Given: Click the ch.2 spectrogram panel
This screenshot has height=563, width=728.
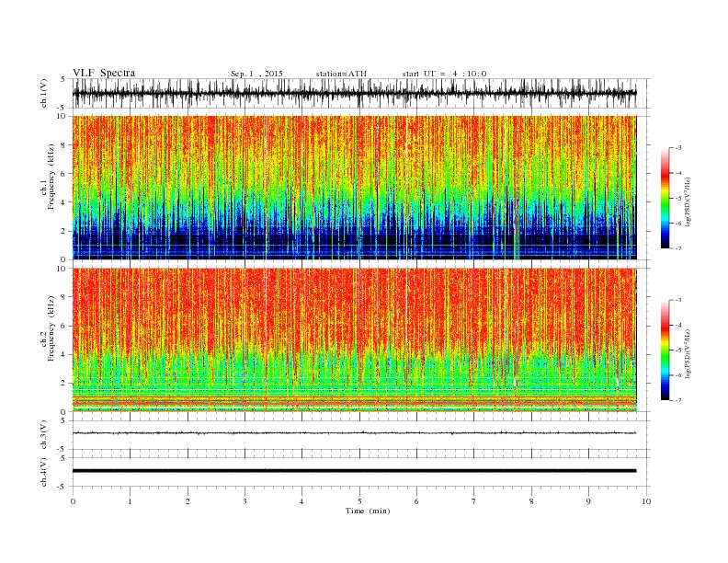Looking at the screenshot, I should [x=354, y=340].
